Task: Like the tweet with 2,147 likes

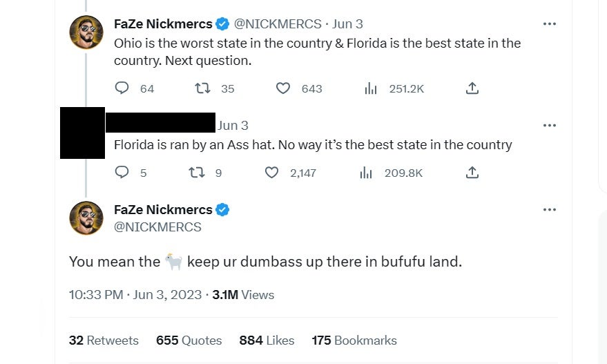Action: pyautogui.click(x=272, y=173)
